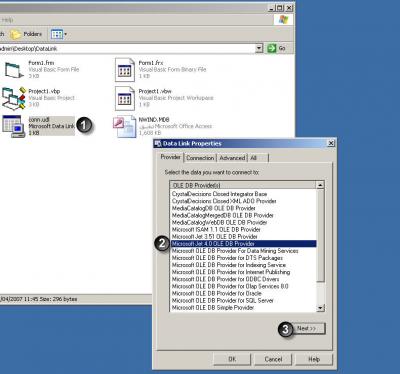
Task: Click the NWIND.MDB file name
Action: [154, 119]
